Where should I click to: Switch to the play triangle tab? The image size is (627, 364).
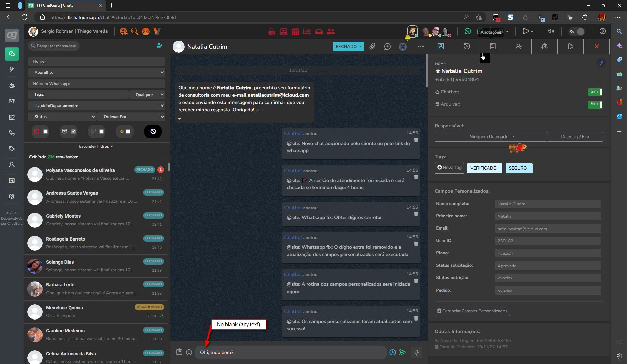click(571, 47)
